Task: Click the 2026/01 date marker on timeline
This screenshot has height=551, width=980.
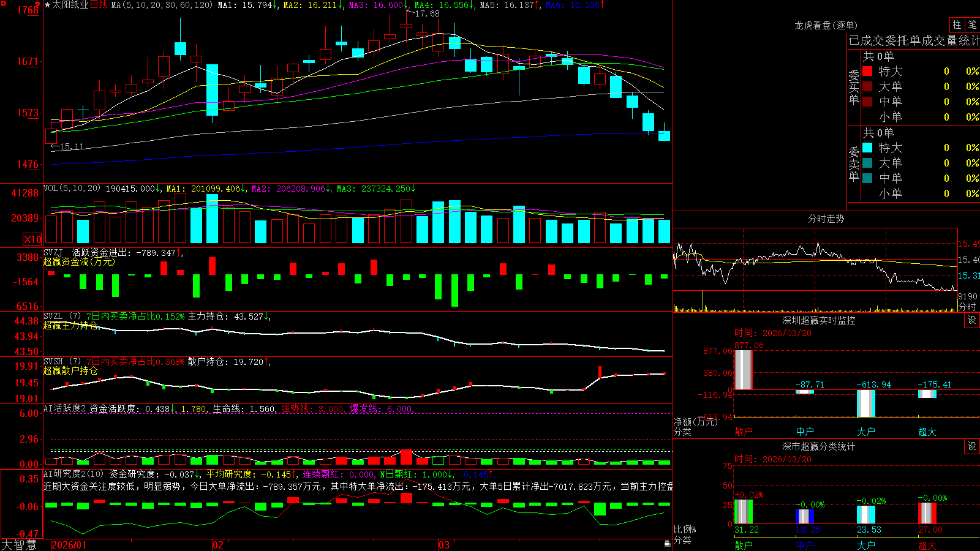Action: coord(69,545)
